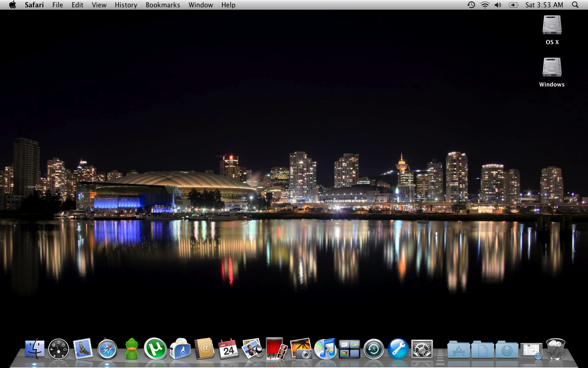Open the Bookmarks menu
Viewport: 588px width, 368px height.
pos(163,5)
